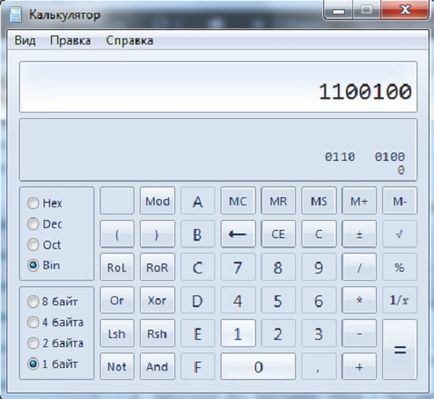Viewport: 434px width, 399px height.
Task: Open the Вид menu
Action: (25, 41)
